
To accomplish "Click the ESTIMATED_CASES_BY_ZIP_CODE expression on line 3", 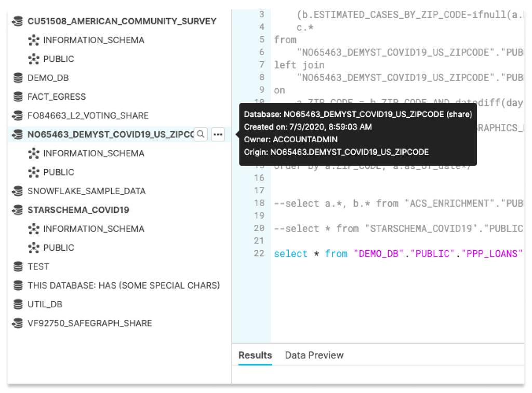I will point(410,15).
